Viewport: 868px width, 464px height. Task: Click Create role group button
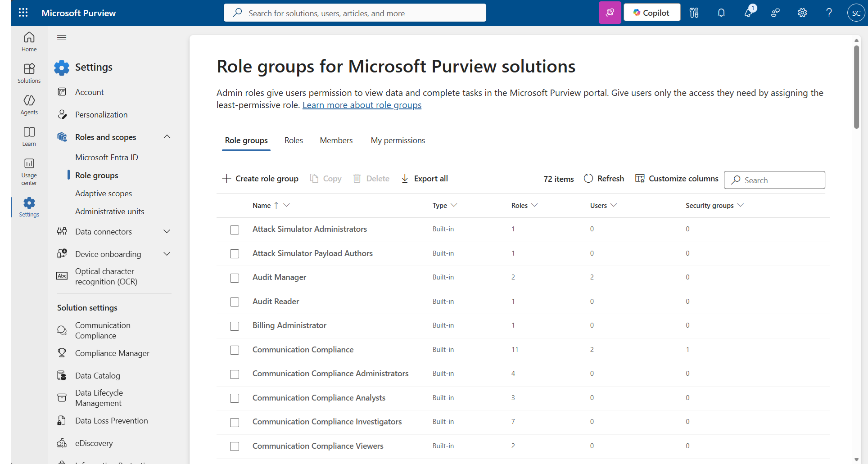tap(260, 179)
